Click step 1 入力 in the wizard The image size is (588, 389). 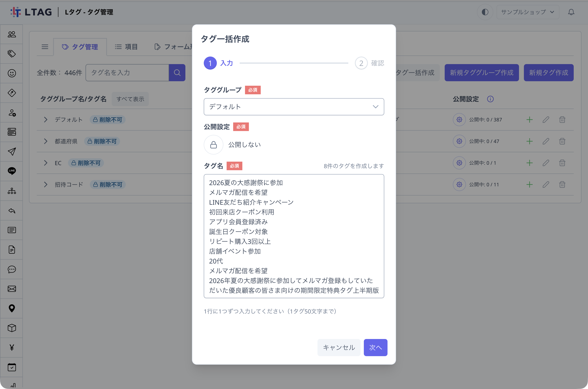[x=218, y=63]
